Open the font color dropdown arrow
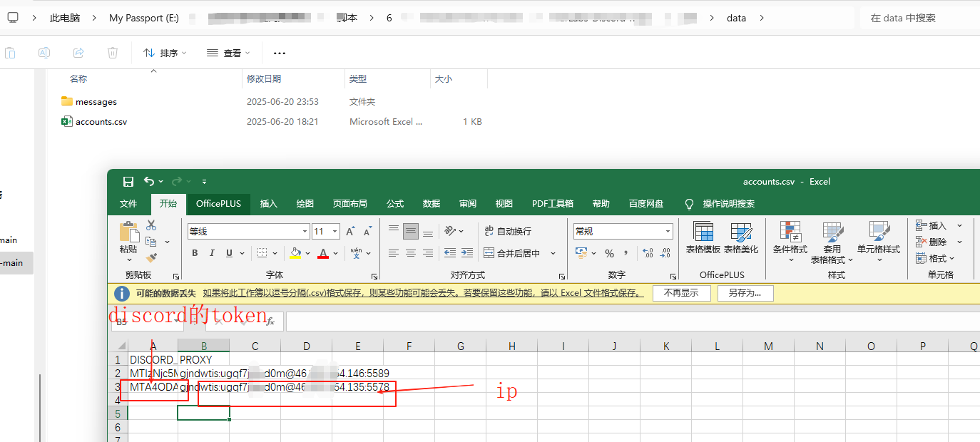This screenshot has width=980, height=442. point(335,253)
